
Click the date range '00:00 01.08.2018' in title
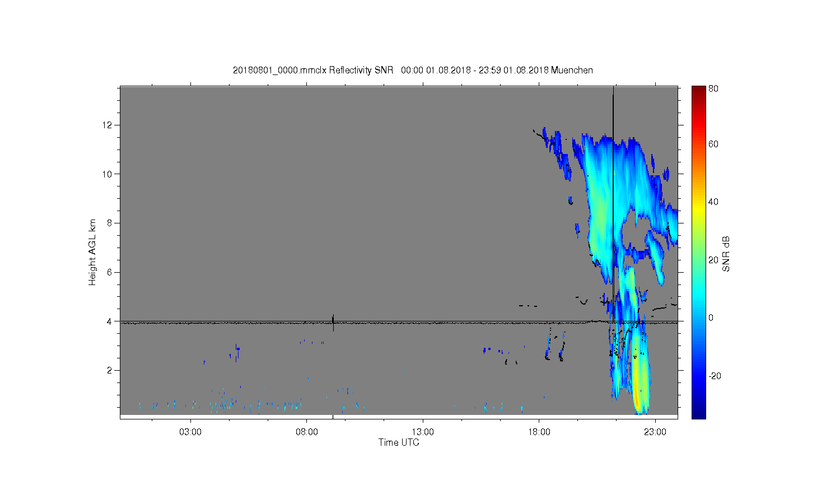(437, 71)
